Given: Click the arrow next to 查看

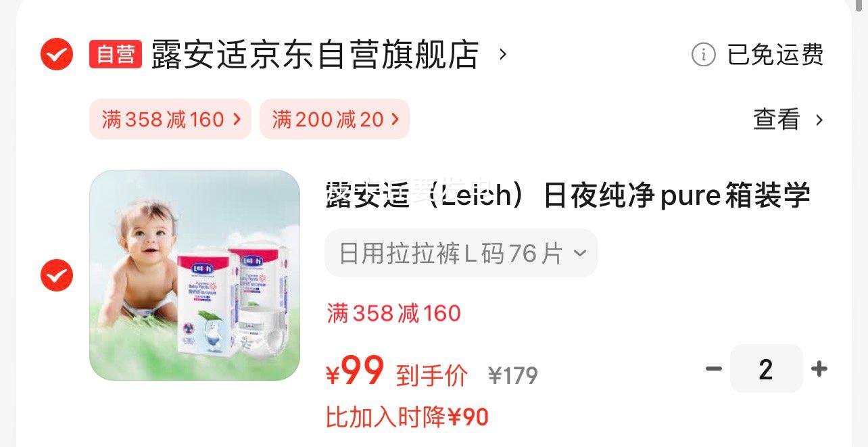Looking at the screenshot, I should point(819,120).
